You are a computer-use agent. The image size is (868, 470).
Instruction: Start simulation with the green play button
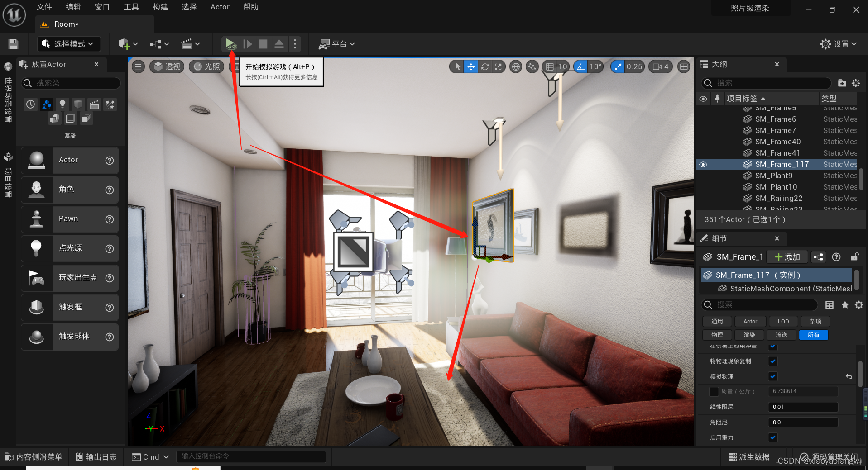coord(230,44)
